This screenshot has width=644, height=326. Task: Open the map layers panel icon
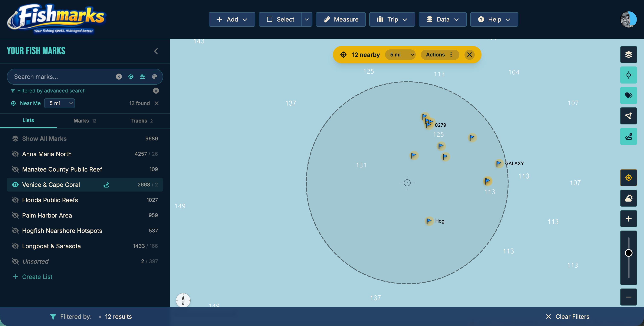(629, 55)
